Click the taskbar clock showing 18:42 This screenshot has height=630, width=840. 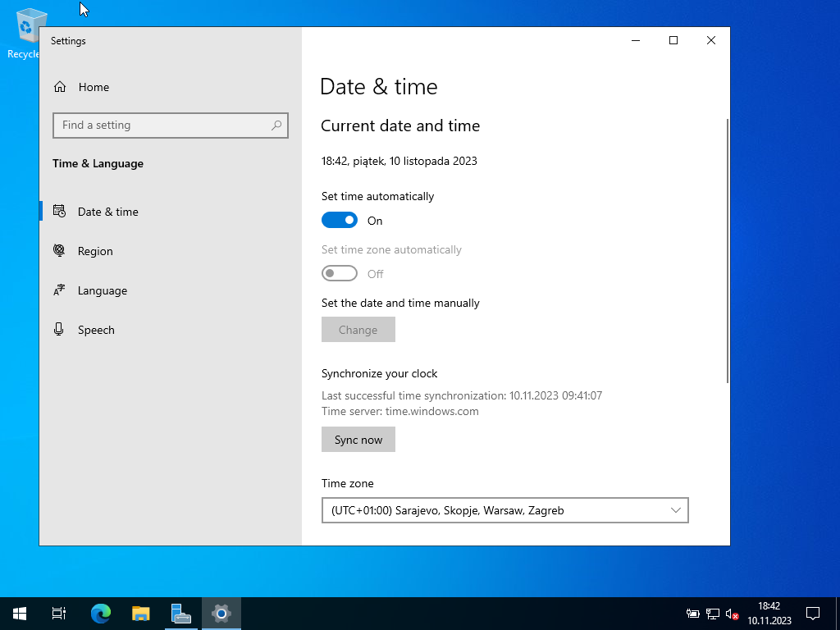(x=769, y=614)
